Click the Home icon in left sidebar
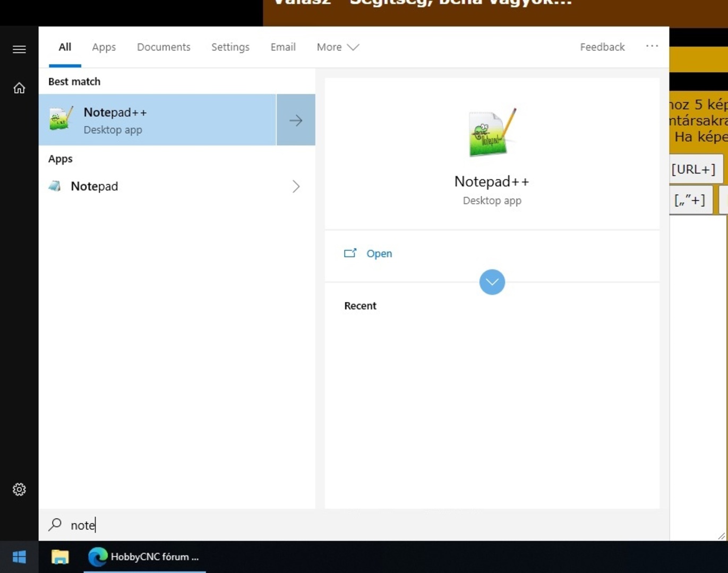Screen dimensions: 728x573 [19, 88]
